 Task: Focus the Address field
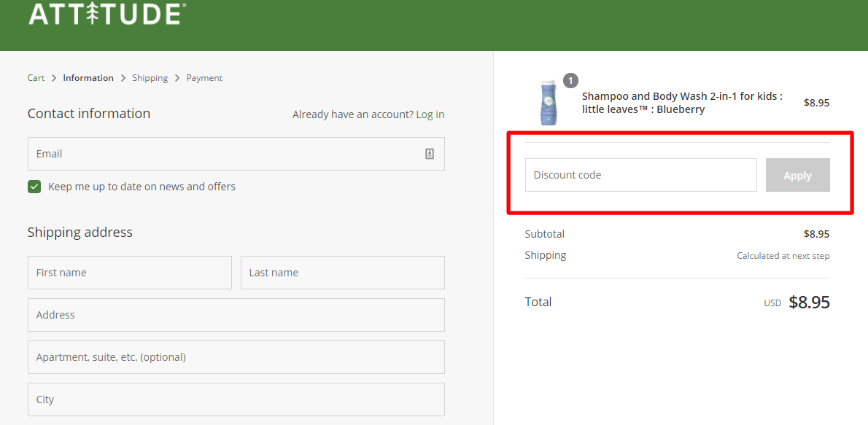click(236, 315)
